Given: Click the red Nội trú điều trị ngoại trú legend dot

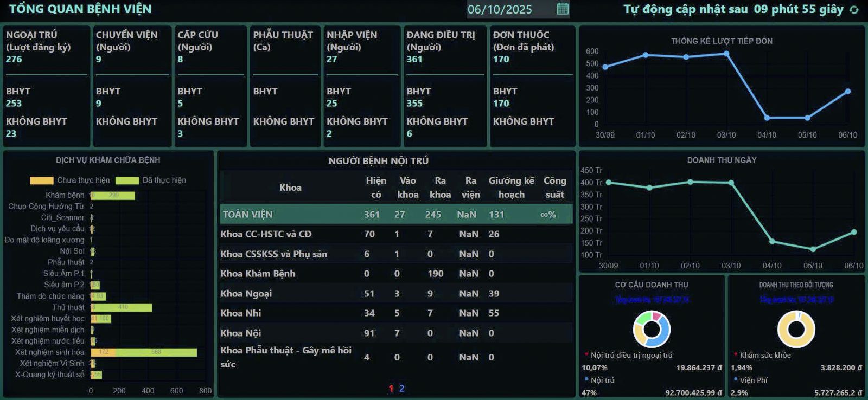Looking at the screenshot, I should (x=586, y=354).
